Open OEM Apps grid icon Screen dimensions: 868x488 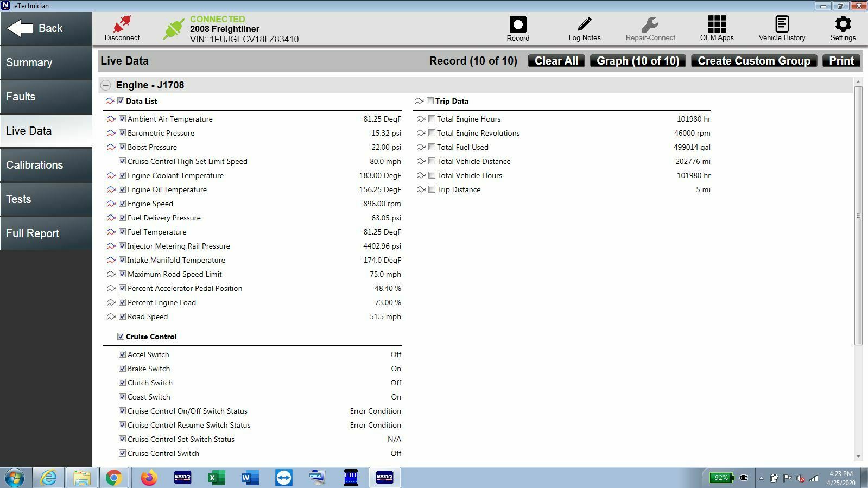(717, 24)
